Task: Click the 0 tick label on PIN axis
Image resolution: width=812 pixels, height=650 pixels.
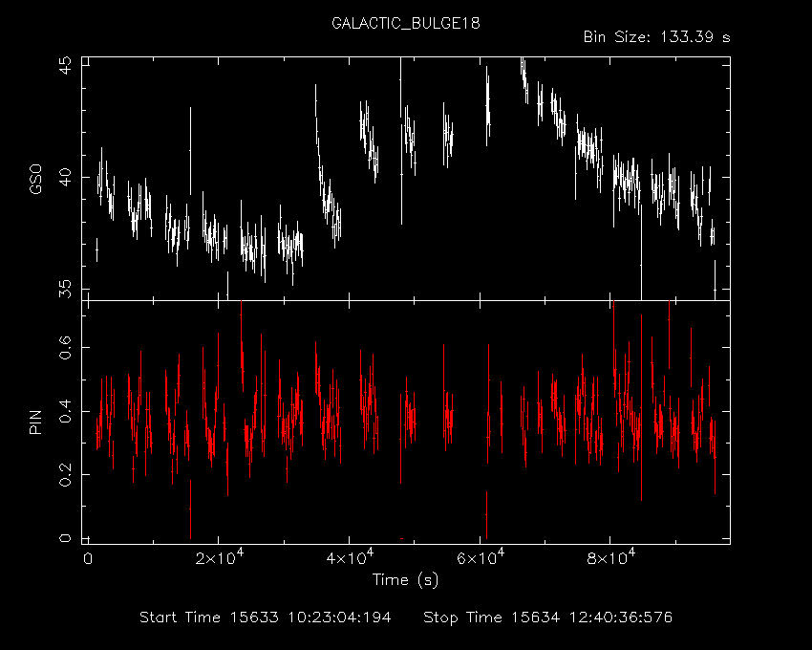Action: coord(66,538)
